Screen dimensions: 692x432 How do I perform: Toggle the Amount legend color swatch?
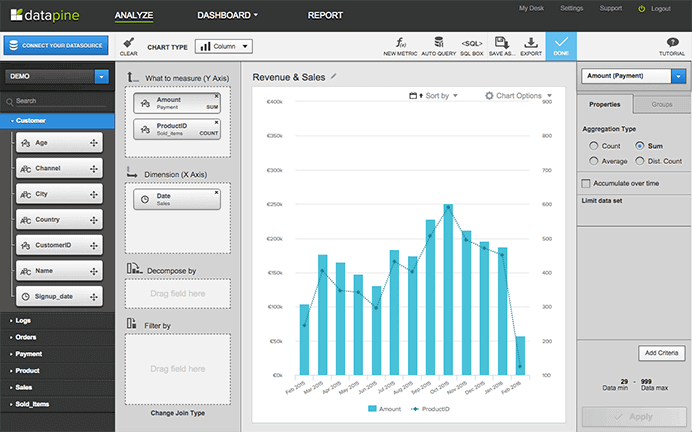tap(373, 410)
